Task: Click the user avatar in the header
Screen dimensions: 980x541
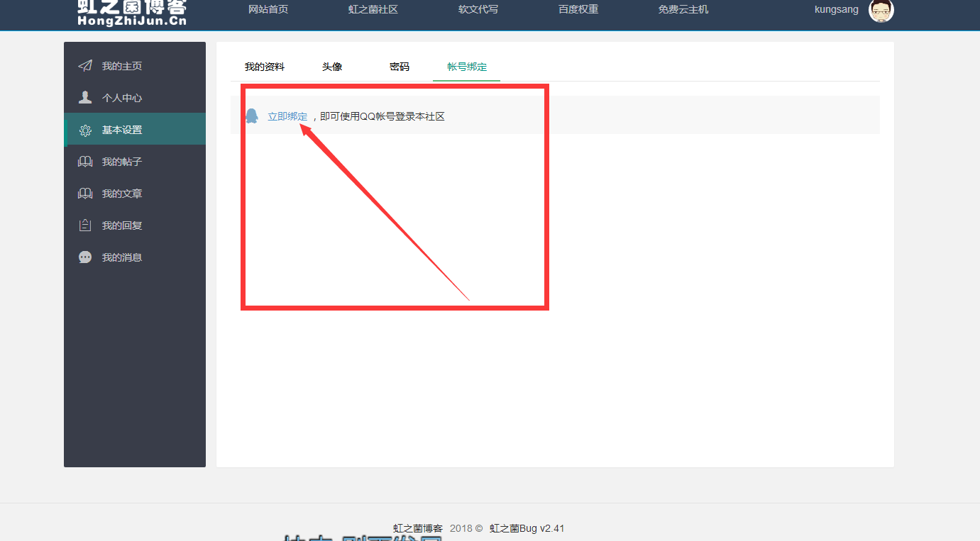Action: 881,10
